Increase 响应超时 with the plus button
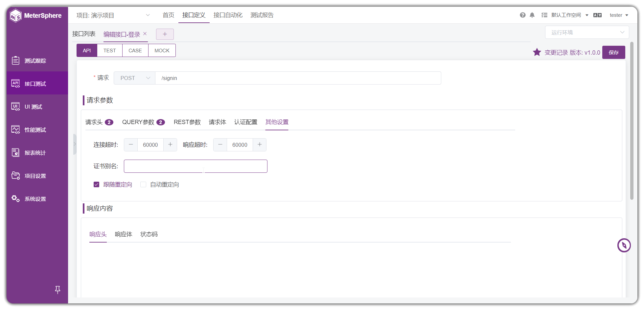This screenshot has width=644, height=310. pos(260,145)
